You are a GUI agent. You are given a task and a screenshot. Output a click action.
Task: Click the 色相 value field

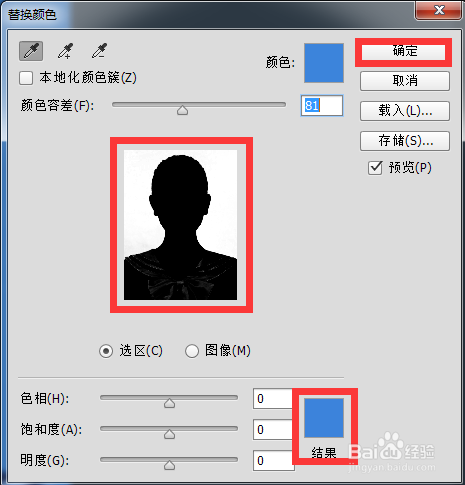coord(273,399)
